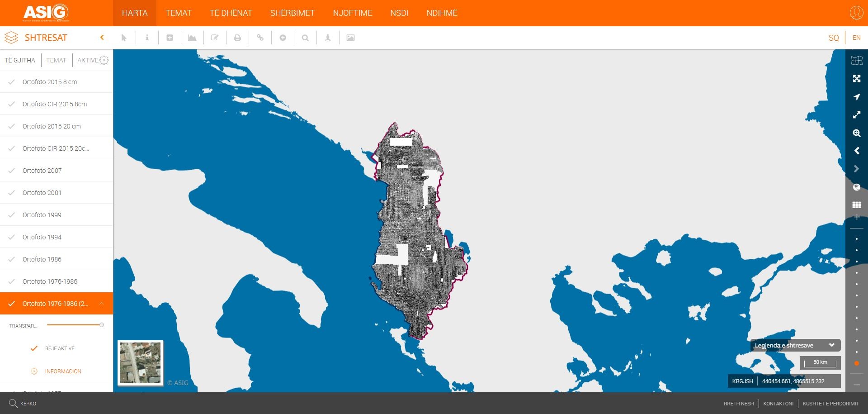Open the street view person tool
The height and width of the screenshot is (414, 868).
(328, 38)
